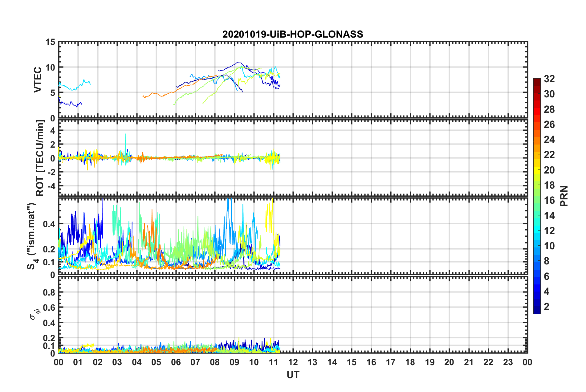586x392 pixels.
Task: Click x-axis tick label 11
Action: pyautogui.click(x=274, y=362)
